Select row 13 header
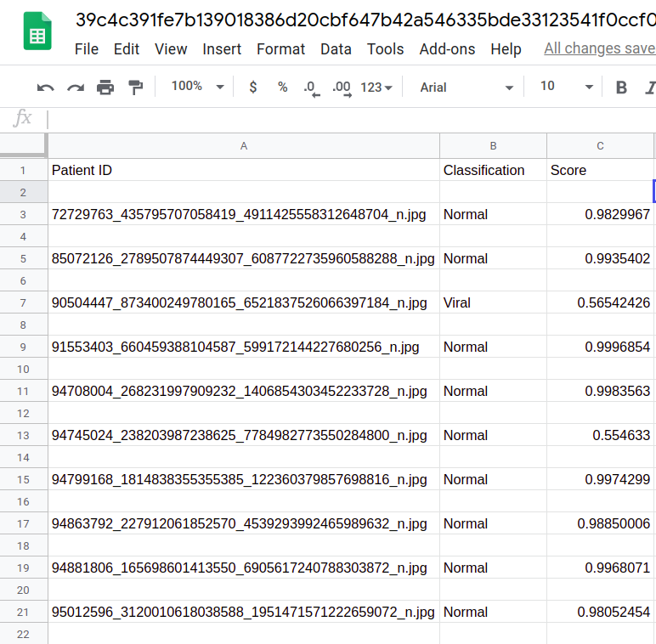Viewport: 656px width, 644px height. pos(23,435)
